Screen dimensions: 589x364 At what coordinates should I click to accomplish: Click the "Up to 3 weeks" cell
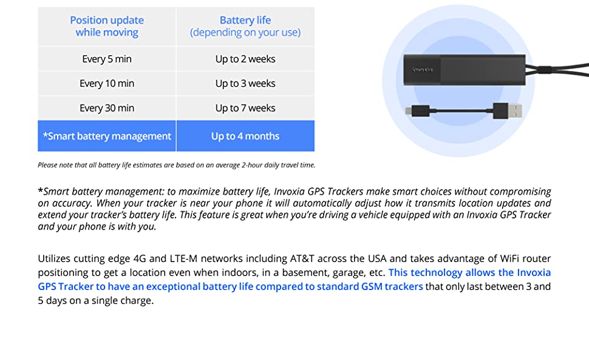coord(245,83)
